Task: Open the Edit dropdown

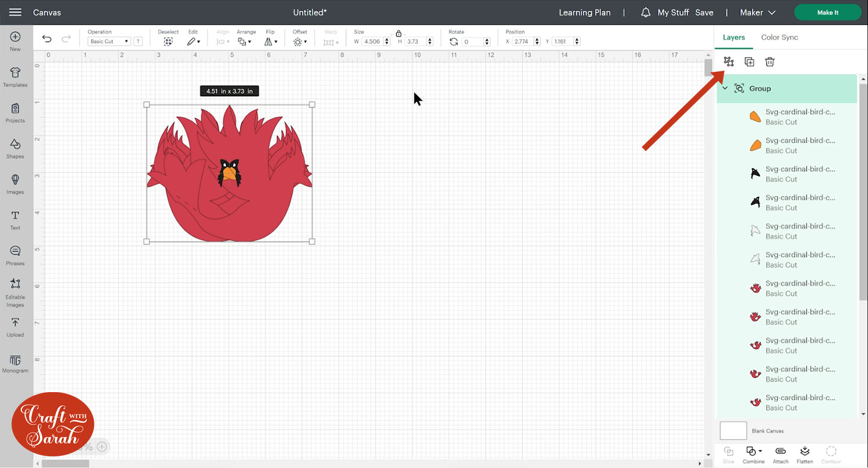Action: pos(193,42)
